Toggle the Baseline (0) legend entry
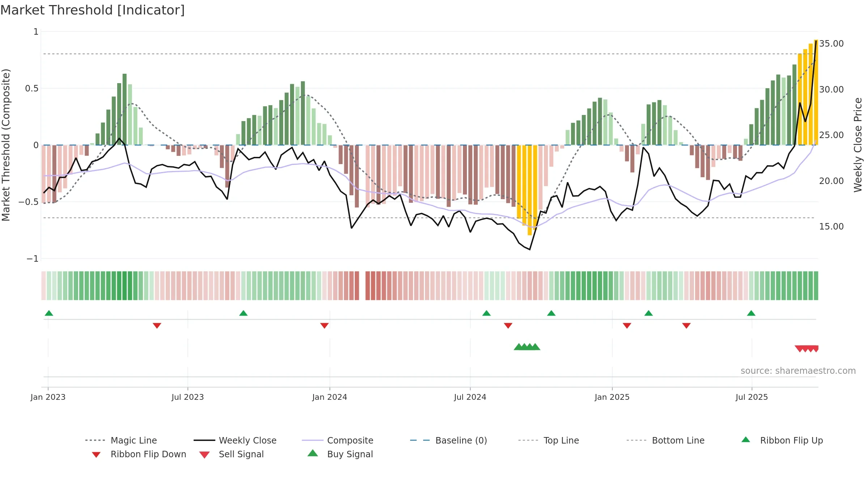Screen dimensions: 868x488 pos(448,440)
